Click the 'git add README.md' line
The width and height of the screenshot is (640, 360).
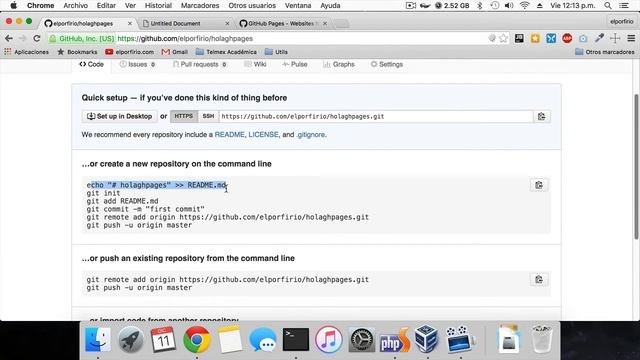tap(122, 201)
